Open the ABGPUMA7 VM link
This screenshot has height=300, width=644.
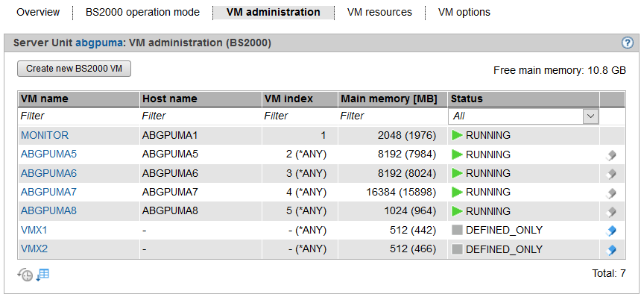48,193
